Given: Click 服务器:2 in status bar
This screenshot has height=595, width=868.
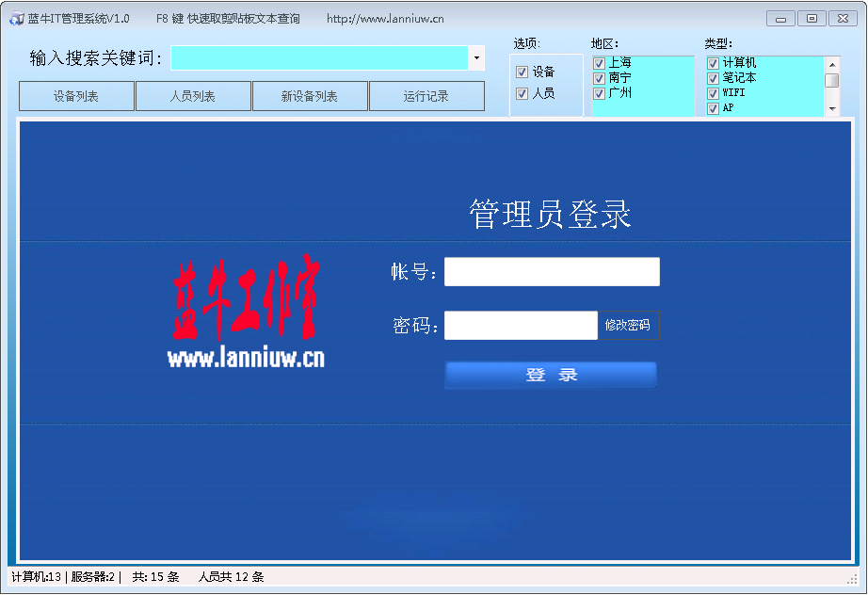Looking at the screenshot, I should point(92,577).
